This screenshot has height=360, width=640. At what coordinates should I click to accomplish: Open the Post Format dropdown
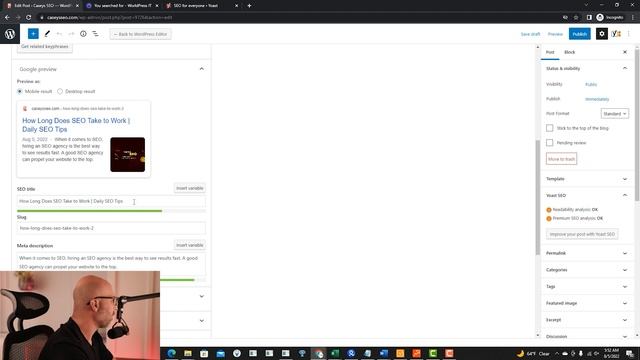(x=614, y=113)
